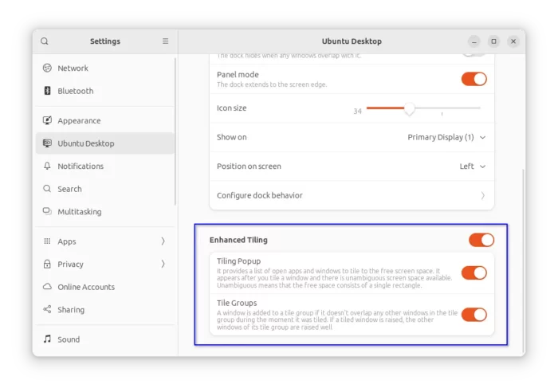The height and width of the screenshot is (392, 558).
Task: Open the Show on display dropdown
Action: point(446,137)
